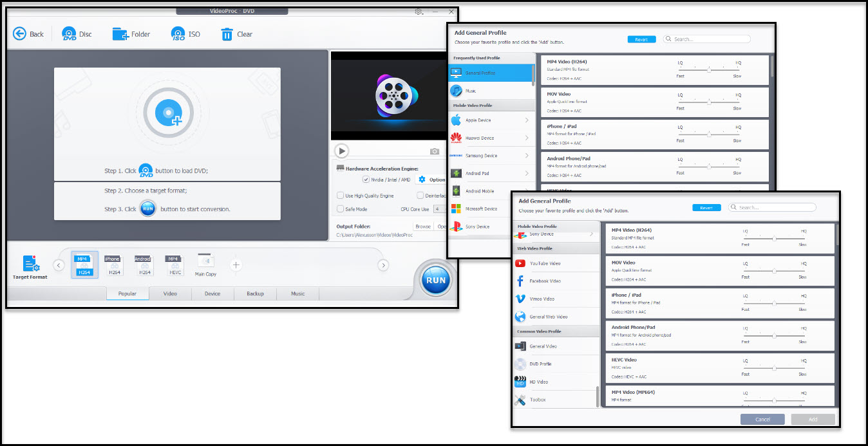This screenshot has width=868, height=446.
Task: Enable the Deinterlacing checkbox
Action: pyautogui.click(x=420, y=196)
